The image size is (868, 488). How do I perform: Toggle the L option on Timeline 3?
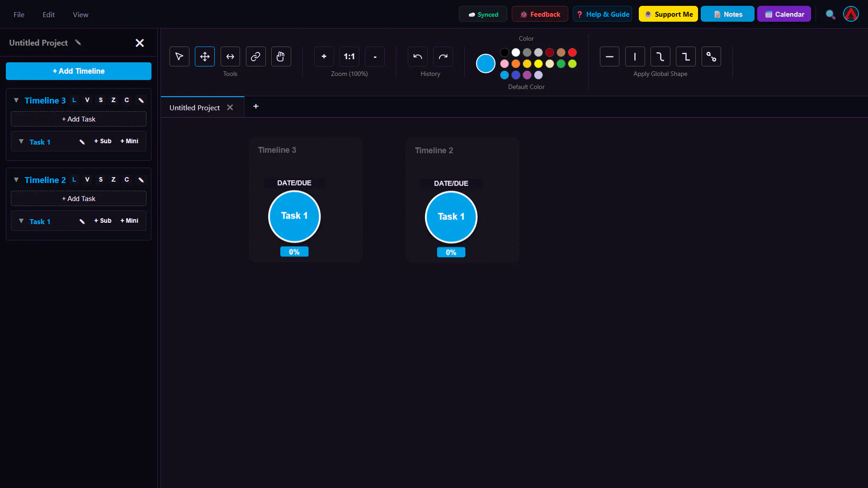coord(74,100)
